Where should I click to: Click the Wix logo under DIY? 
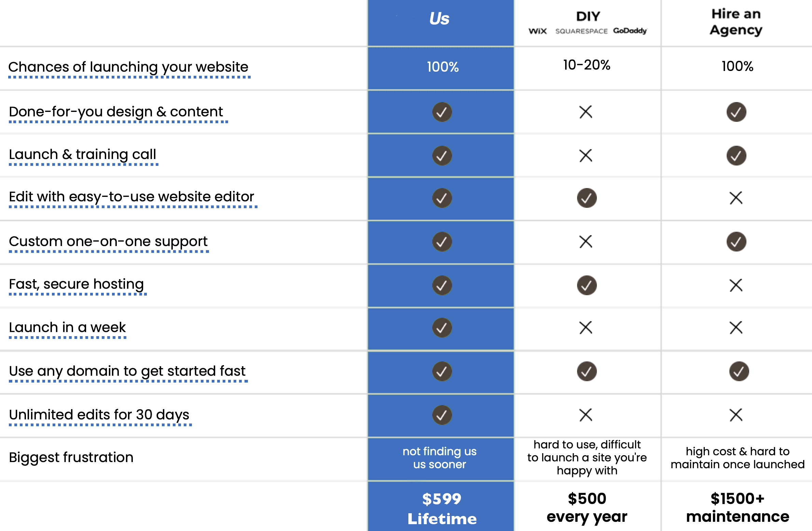pyautogui.click(x=537, y=31)
